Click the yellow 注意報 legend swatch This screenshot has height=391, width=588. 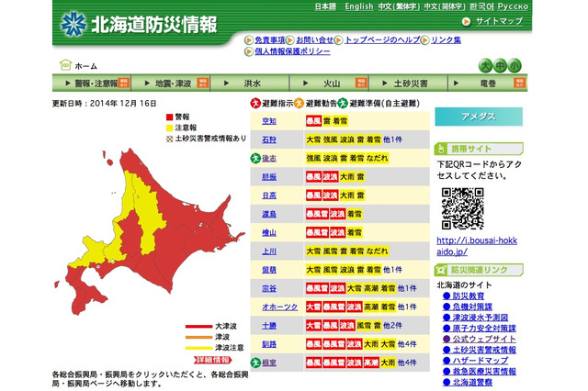[169, 128]
